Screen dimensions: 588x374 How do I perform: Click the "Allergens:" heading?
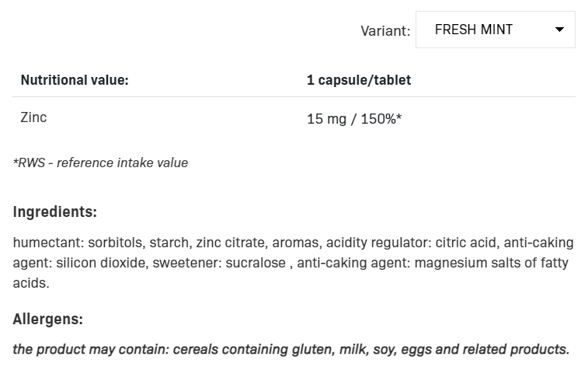click(x=48, y=319)
